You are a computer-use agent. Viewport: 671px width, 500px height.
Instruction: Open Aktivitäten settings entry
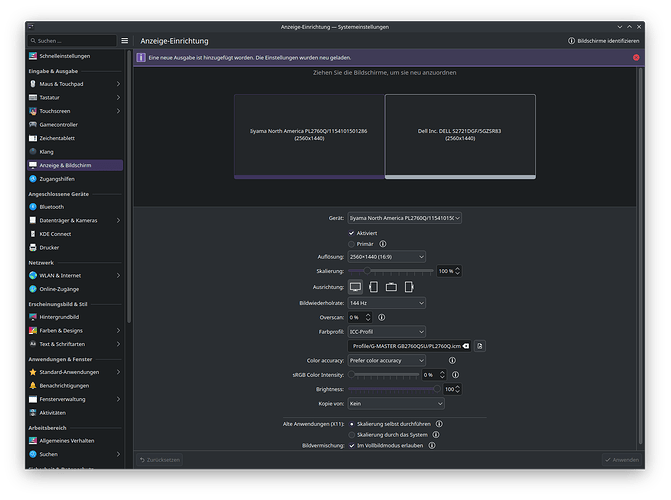tap(75, 413)
